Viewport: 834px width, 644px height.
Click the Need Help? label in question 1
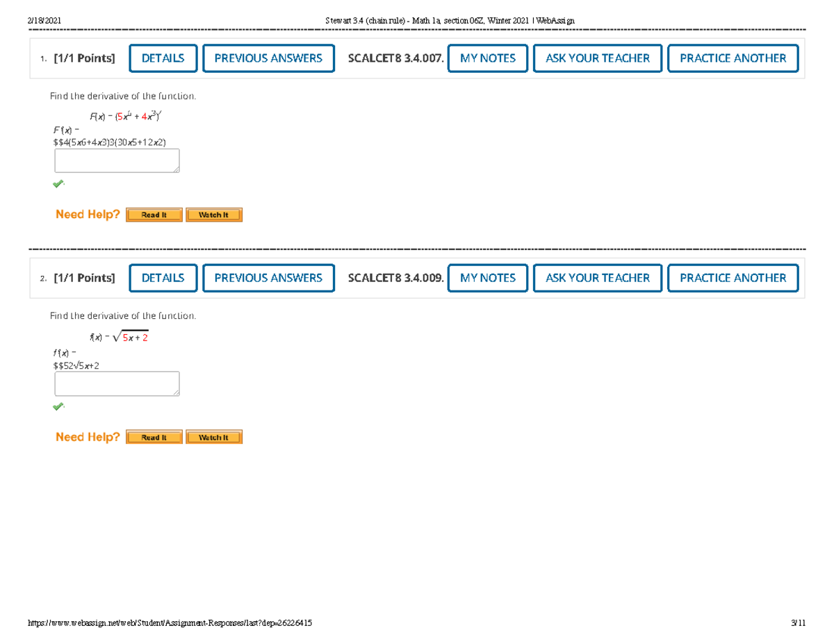[88, 215]
